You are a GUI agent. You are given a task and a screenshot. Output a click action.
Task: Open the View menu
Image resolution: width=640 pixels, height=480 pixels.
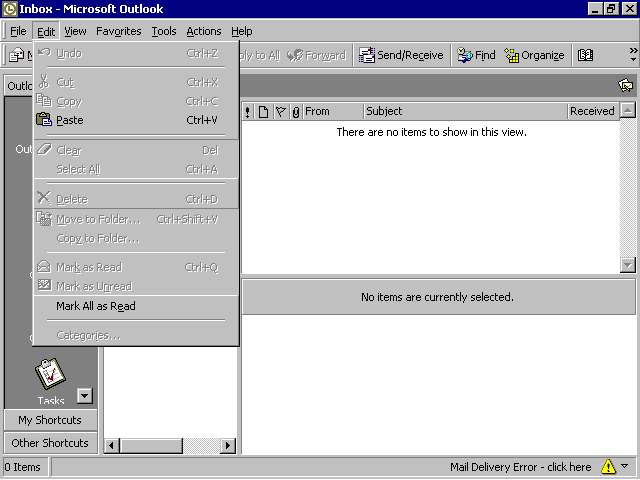point(75,31)
